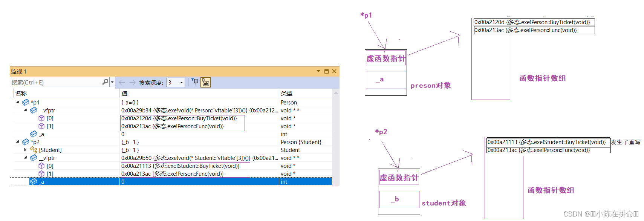Click the [Student] base class icon
This screenshot has height=221, width=644.
pyautogui.click(x=34, y=150)
